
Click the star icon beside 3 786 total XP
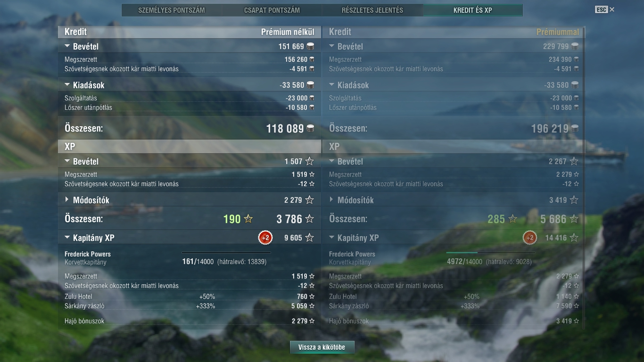tap(309, 219)
